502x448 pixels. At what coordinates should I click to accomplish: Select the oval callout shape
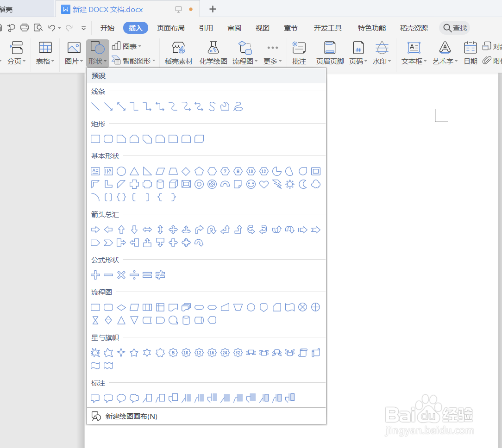click(121, 398)
